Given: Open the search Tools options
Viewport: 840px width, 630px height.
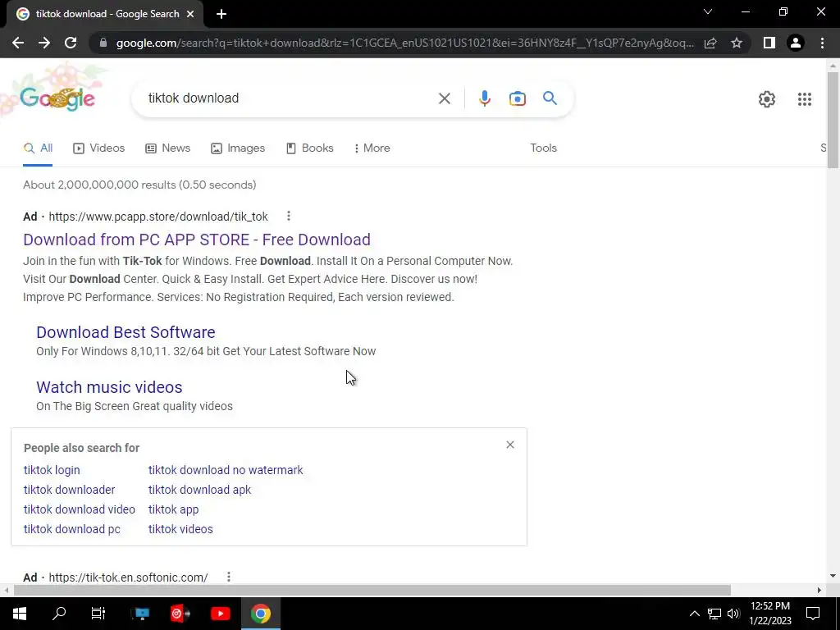Looking at the screenshot, I should tap(543, 148).
